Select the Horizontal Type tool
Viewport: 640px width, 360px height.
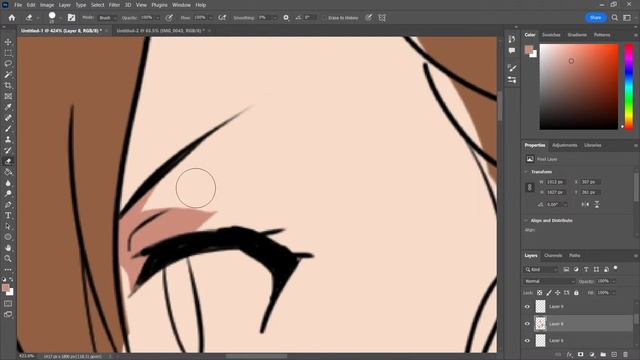8,216
